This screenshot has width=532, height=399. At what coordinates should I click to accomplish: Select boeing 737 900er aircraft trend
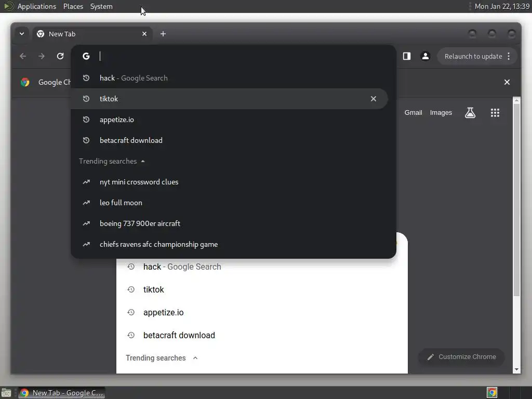(229, 223)
